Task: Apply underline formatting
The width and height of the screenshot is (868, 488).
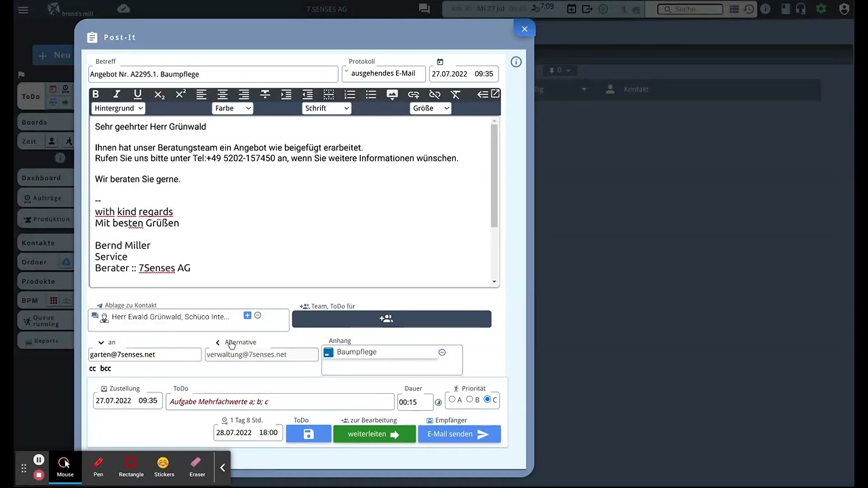Action: coord(138,94)
